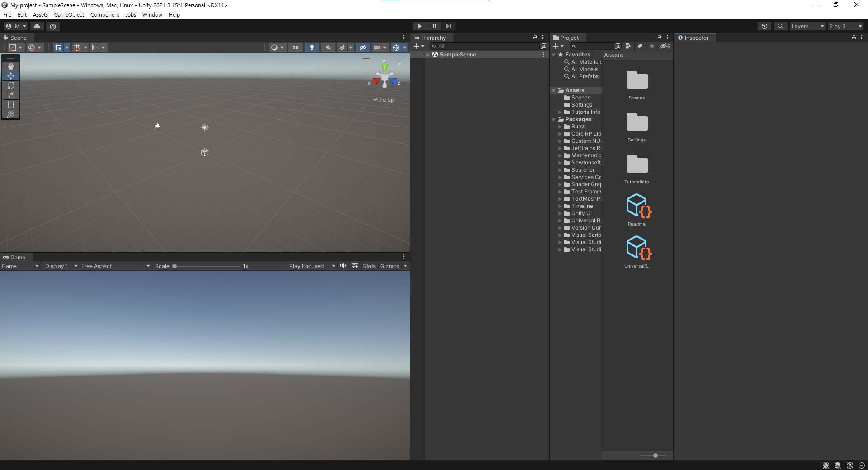Select the Readme asset thumbnail

[x=637, y=206]
